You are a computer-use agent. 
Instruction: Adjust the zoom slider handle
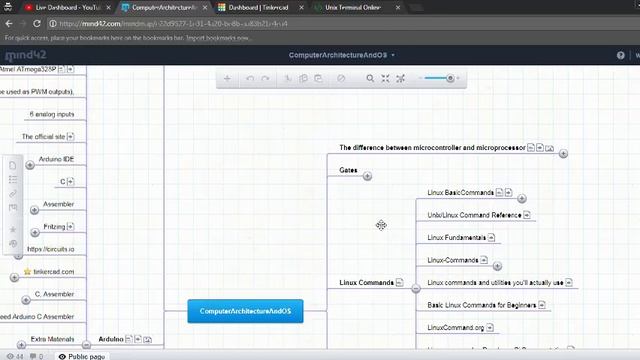(x=450, y=78)
